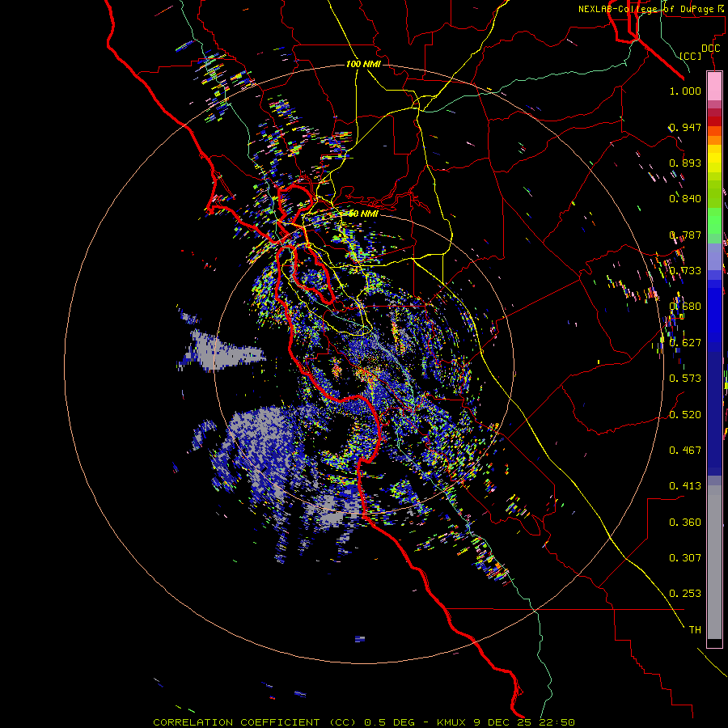Select the 0.787 scale value
Image resolution: width=728 pixels, height=728 pixels.
[x=685, y=235]
